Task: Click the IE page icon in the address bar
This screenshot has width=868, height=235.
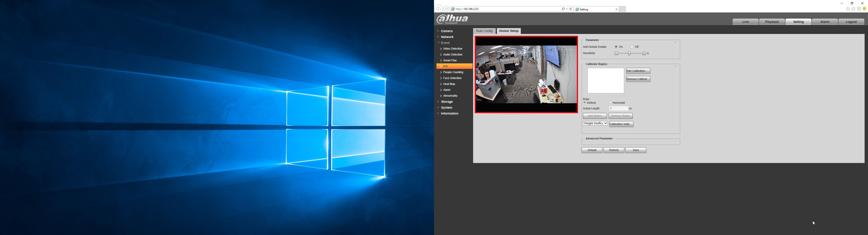Action: [x=453, y=9]
